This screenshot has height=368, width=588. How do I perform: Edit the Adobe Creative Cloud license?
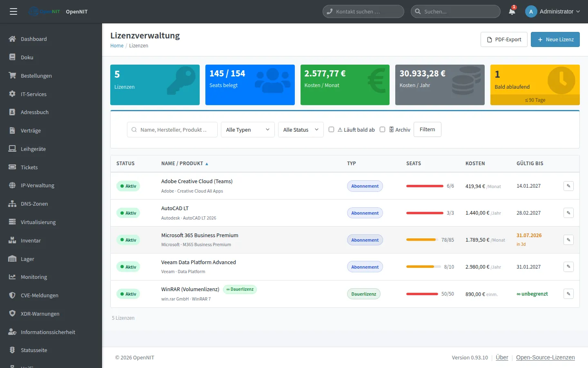click(x=568, y=186)
